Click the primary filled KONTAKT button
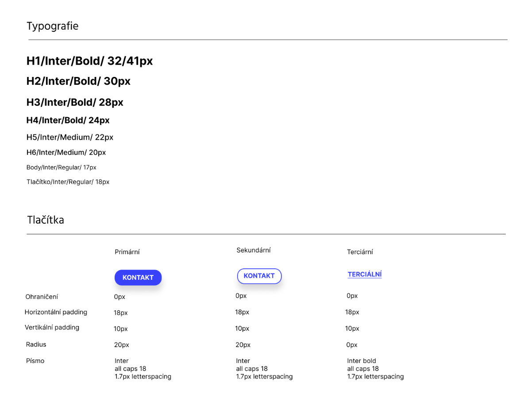This screenshot has width=531, height=420. (x=138, y=278)
